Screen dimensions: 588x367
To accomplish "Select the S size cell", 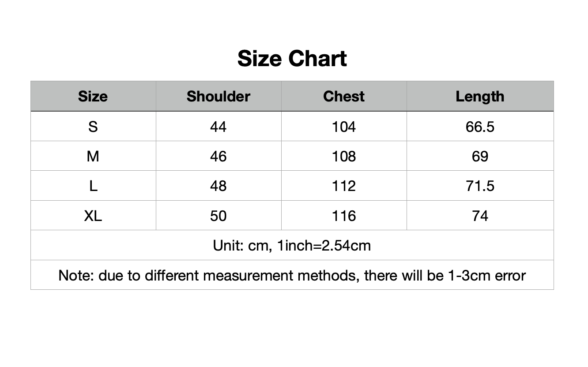I will click(x=93, y=127).
